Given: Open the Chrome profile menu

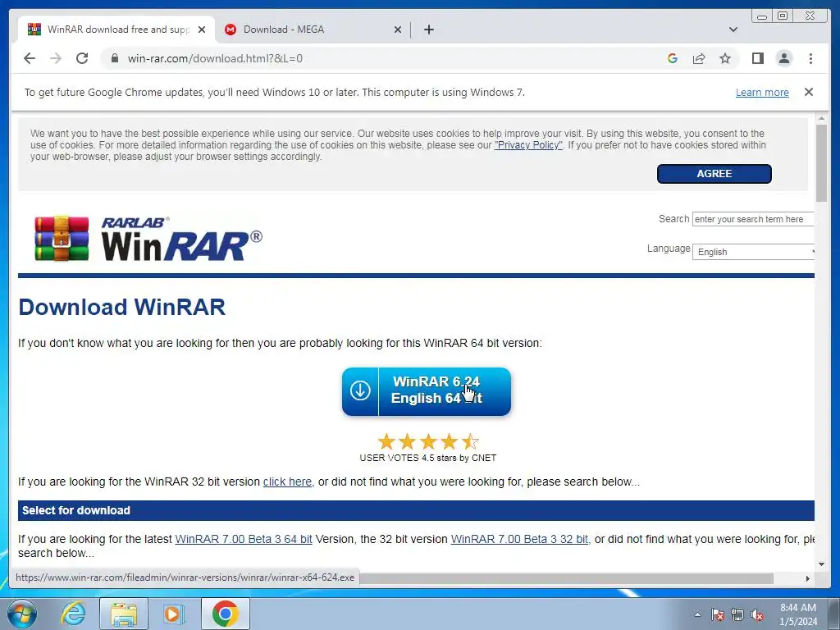Looking at the screenshot, I should click(783, 58).
